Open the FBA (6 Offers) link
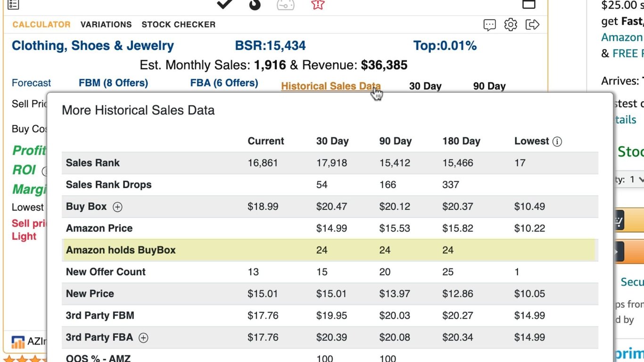This screenshot has width=644, height=362. (x=224, y=83)
